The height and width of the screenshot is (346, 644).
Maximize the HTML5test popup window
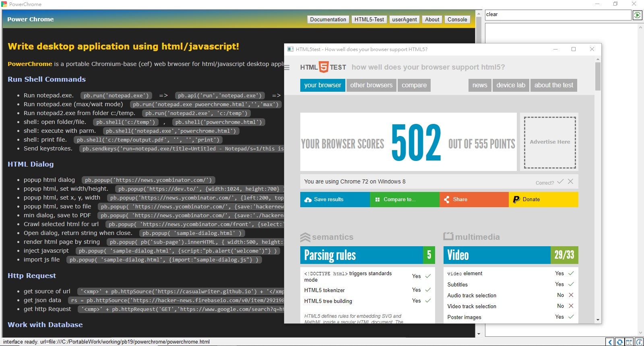click(574, 49)
